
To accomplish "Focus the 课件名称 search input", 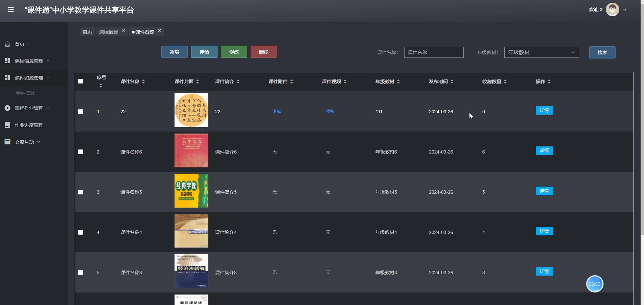I will (x=434, y=52).
